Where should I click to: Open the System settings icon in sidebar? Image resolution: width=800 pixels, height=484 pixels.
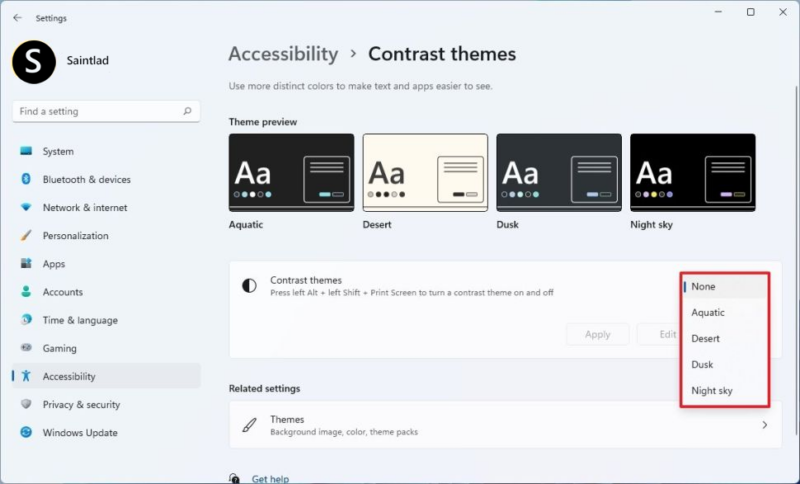[x=26, y=152]
